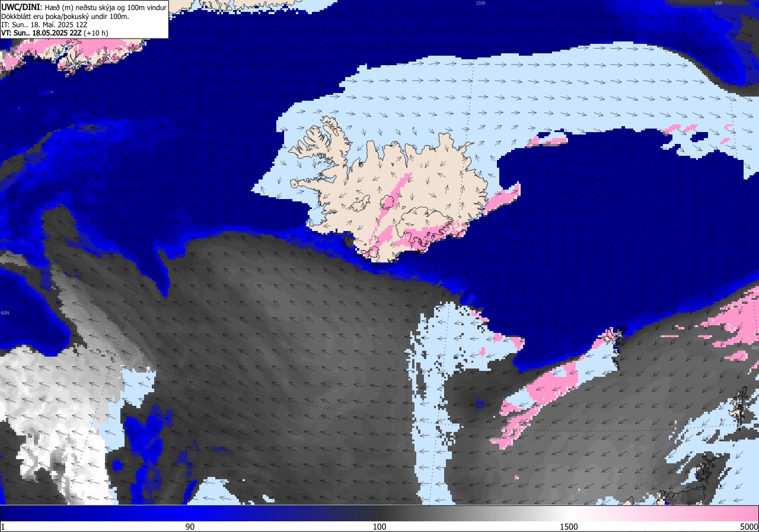Click the "1" label on the color scale
The image size is (759, 532).
click(3, 527)
